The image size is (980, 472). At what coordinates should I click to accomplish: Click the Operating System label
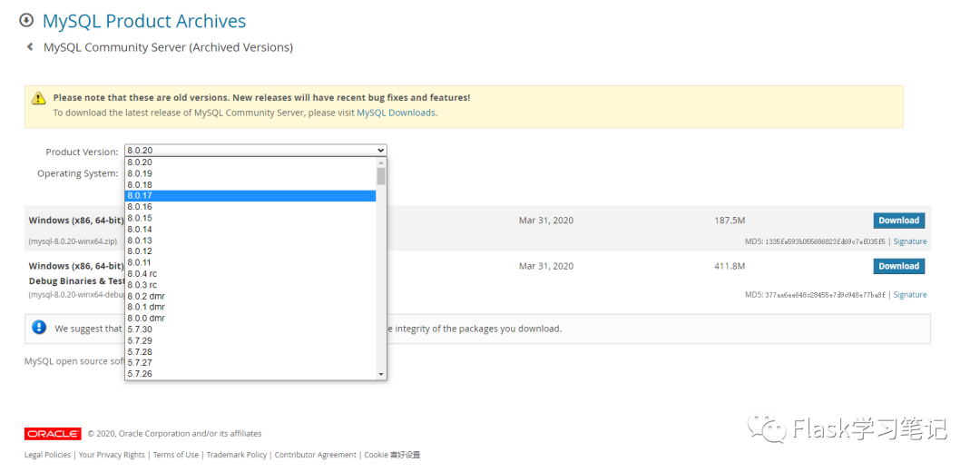click(77, 173)
